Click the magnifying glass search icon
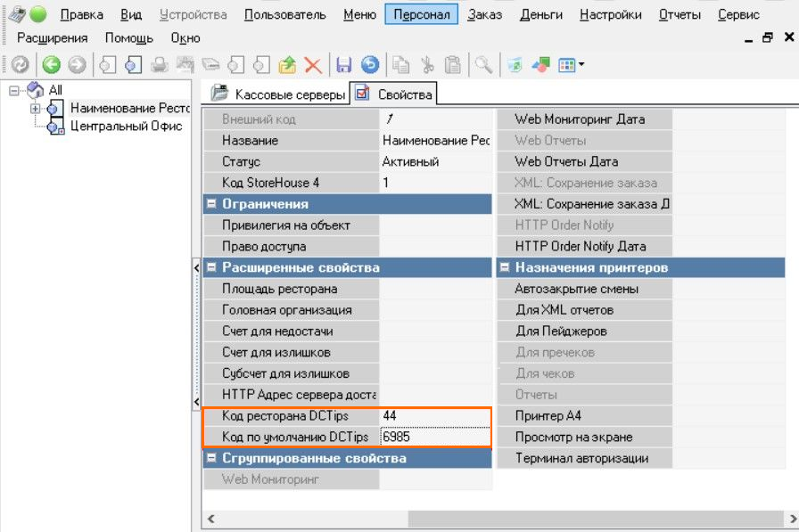 click(482, 64)
